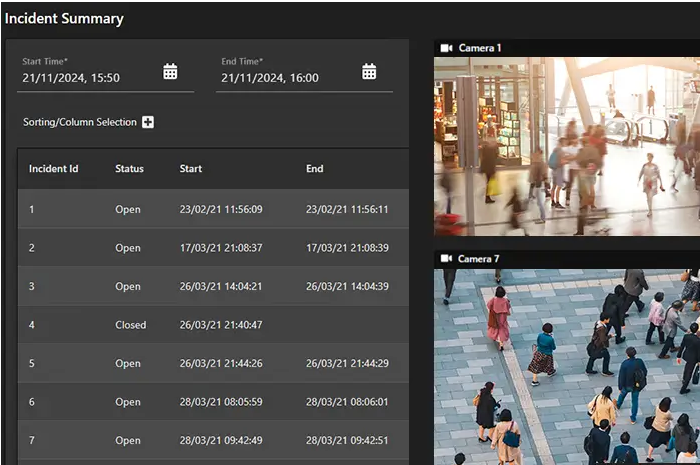Click the Start column header
This screenshot has height=465, width=700.
(191, 169)
